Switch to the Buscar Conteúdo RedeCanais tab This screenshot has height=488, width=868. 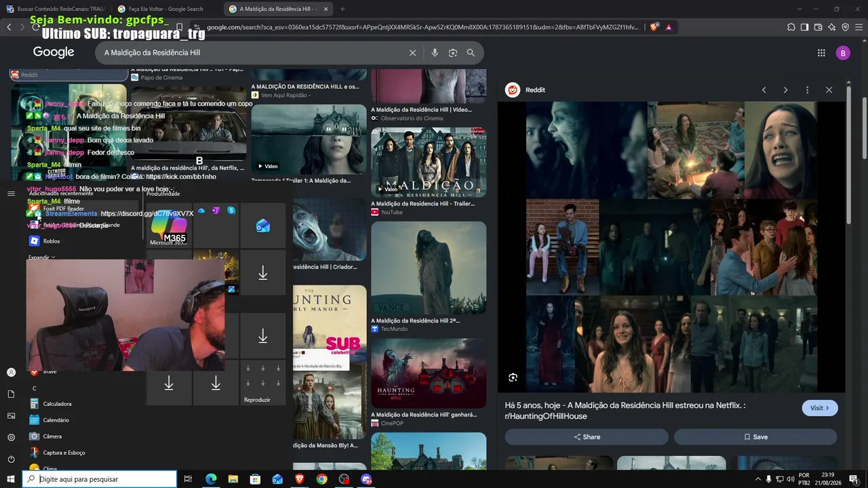pyautogui.click(x=56, y=9)
